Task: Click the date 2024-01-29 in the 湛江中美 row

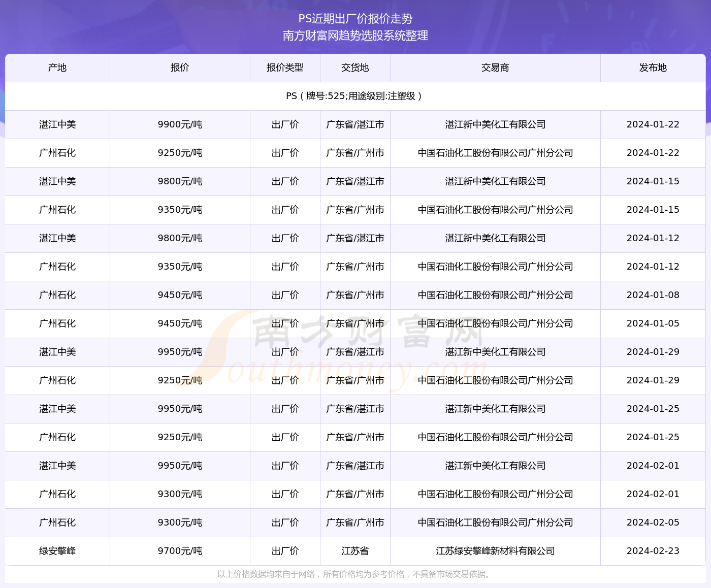Action: coord(653,352)
